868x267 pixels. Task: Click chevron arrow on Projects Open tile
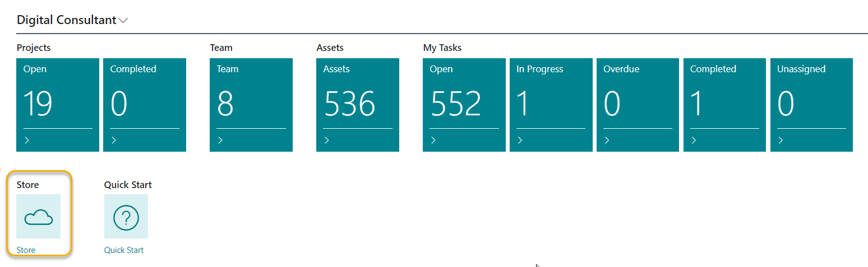[x=26, y=140]
